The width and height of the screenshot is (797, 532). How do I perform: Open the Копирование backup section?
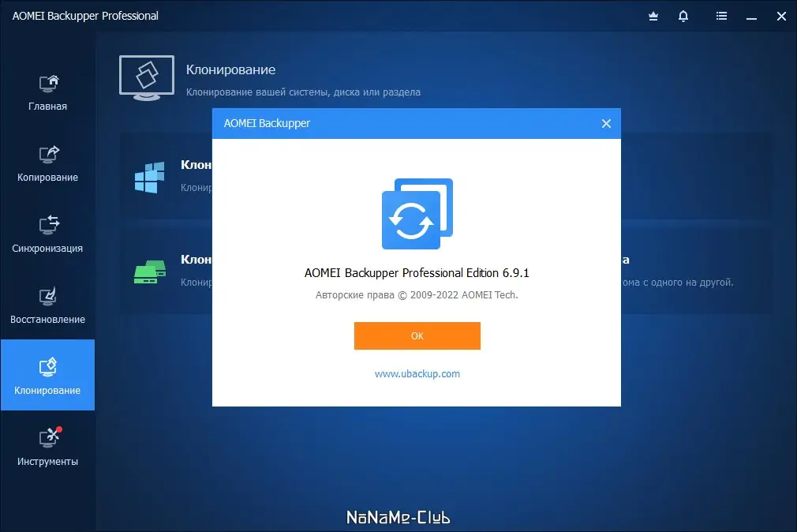48,163
